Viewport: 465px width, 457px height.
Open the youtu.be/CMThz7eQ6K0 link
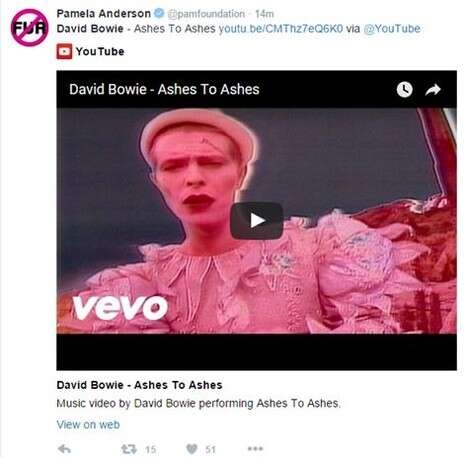coord(281,29)
